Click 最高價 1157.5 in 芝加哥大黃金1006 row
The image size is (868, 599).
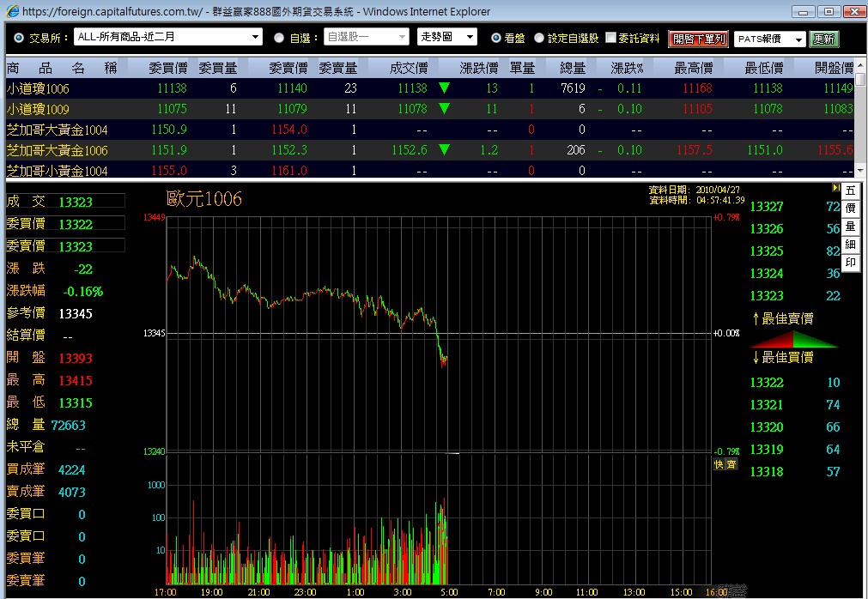pyautogui.click(x=695, y=150)
